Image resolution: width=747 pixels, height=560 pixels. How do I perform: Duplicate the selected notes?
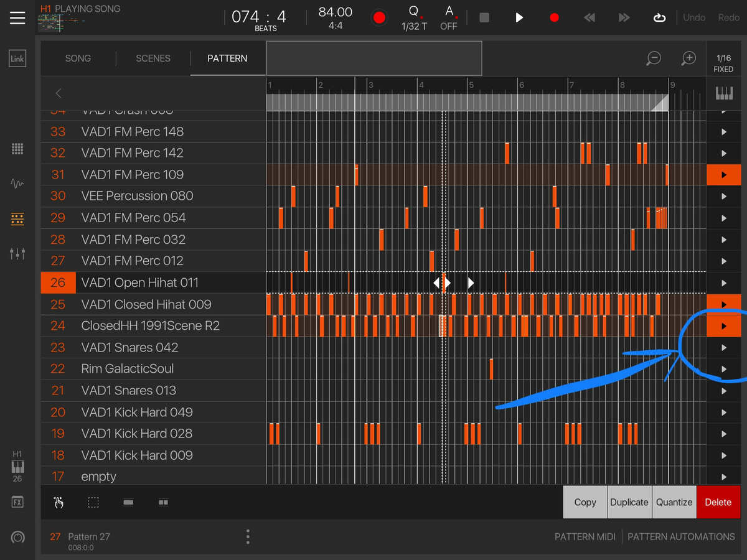(x=629, y=502)
